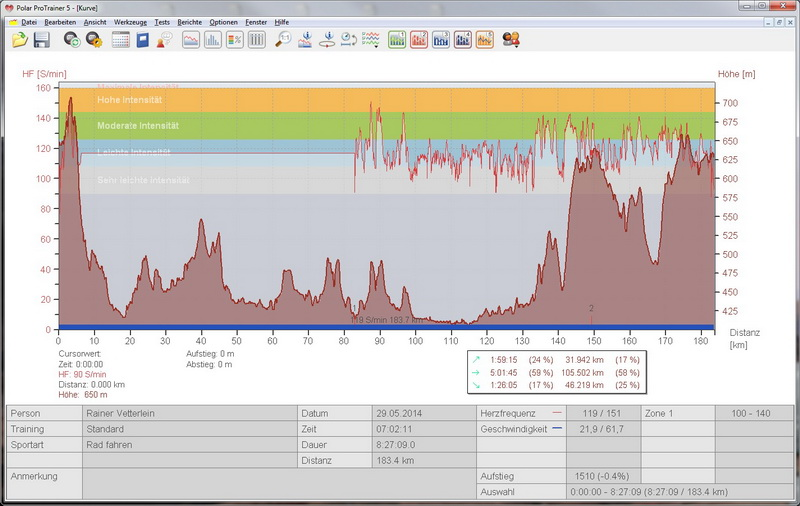Click the two-person users icon in toolbar
Viewport: 800px width, 506px height.
[511, 40]
